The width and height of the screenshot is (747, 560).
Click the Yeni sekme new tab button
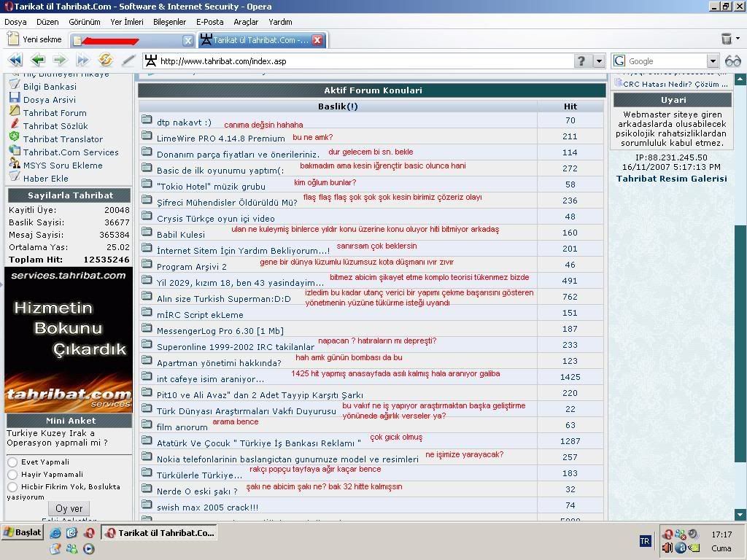click(x=35, y=39)
